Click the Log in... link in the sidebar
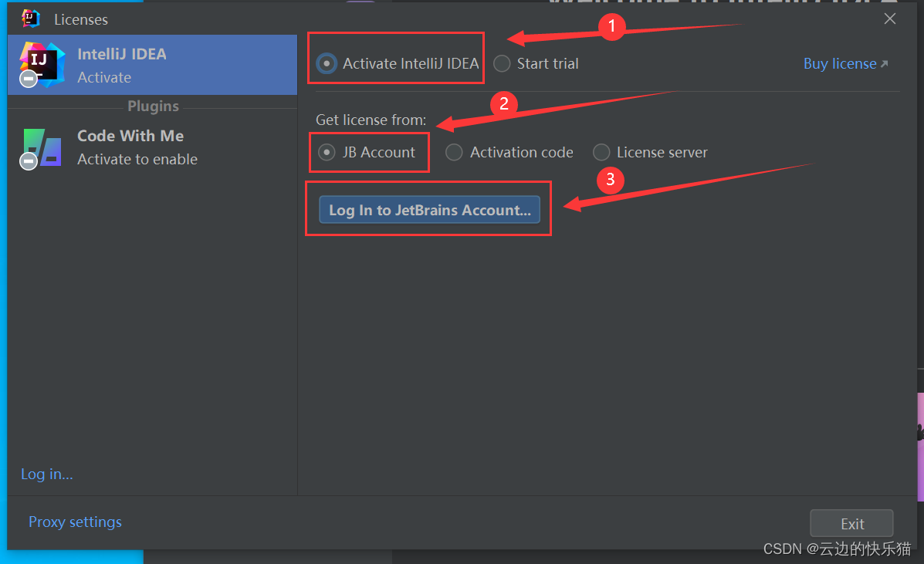 [47, 474]
